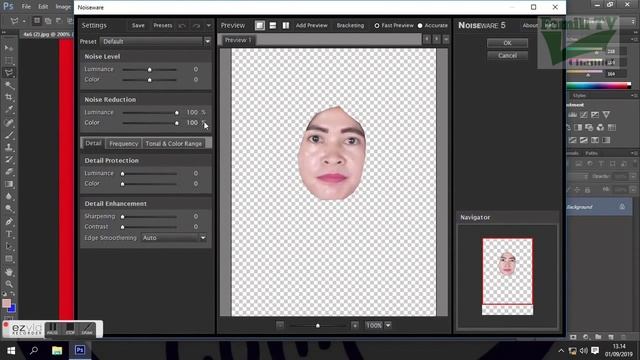Select the Lasso tool in Photoshop toolbar
The width and height of the screenshot is (640, 360).
9,73
